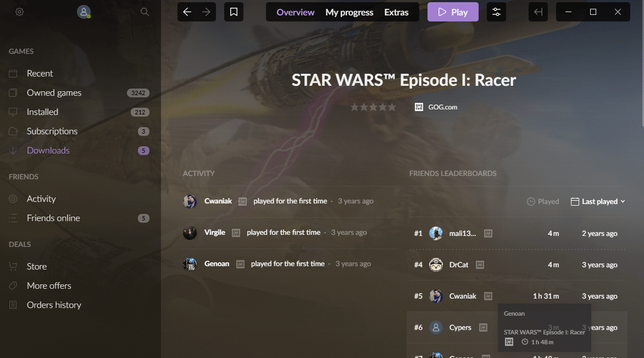Select mali13... leaderboard row
The height and width of the screenshot is (358, 644).
coord(517,234)
